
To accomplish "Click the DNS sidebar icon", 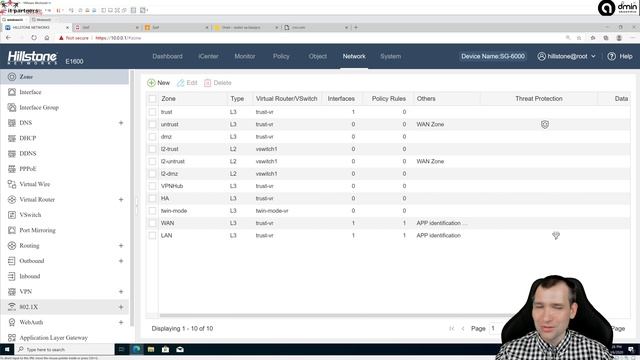I will coord(12,123).
